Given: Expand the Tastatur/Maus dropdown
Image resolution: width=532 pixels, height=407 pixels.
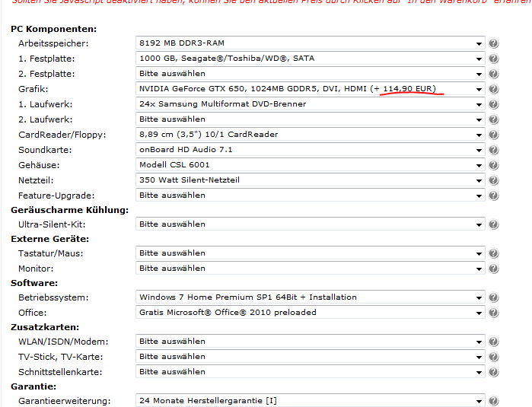Looking at the screenshot, I should pos(310,253).
